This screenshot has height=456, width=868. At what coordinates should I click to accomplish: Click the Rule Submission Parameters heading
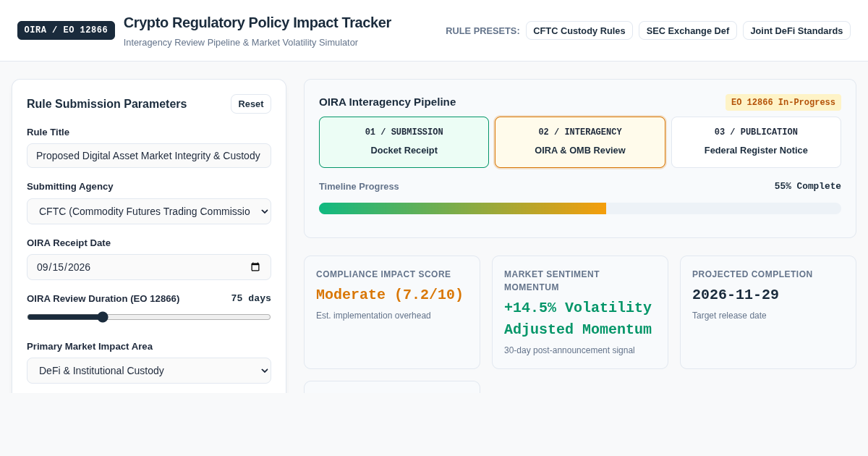pyautogui.click(x=107, y=104)
